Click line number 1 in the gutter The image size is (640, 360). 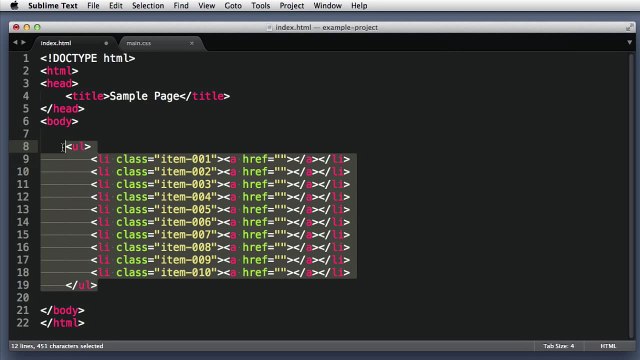coord(25,58)
